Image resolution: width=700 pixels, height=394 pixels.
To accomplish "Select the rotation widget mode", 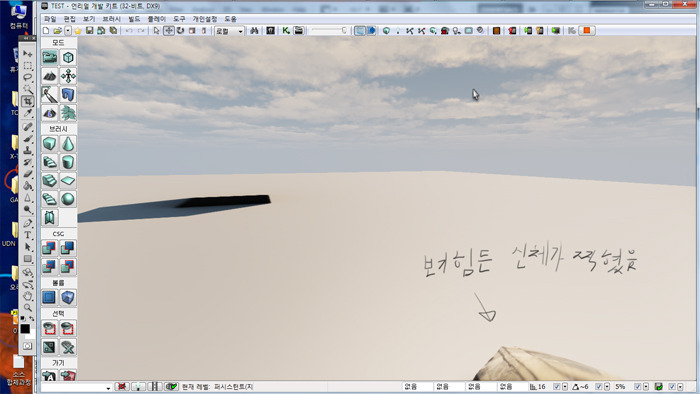I will click(180, 30).
